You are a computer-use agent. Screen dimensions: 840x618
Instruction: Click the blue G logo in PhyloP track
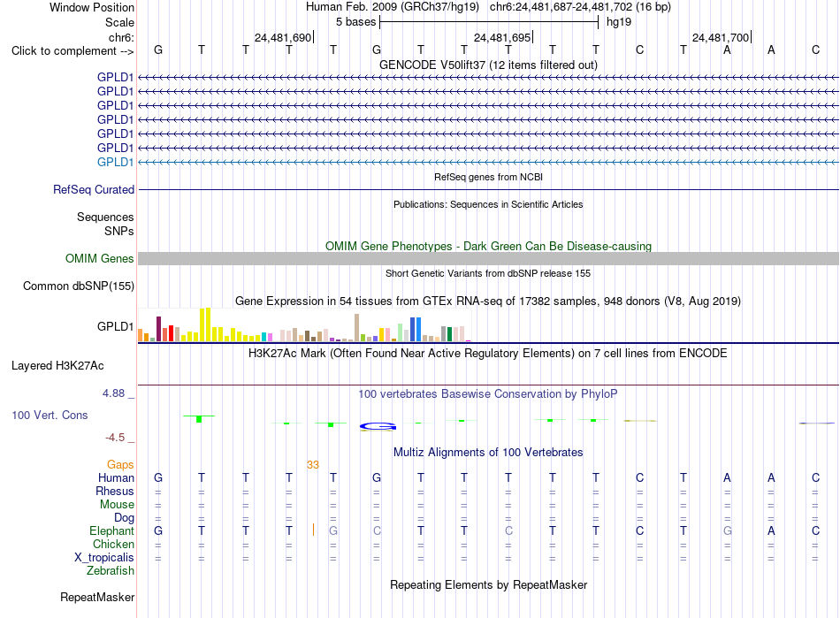pos(378,426)
